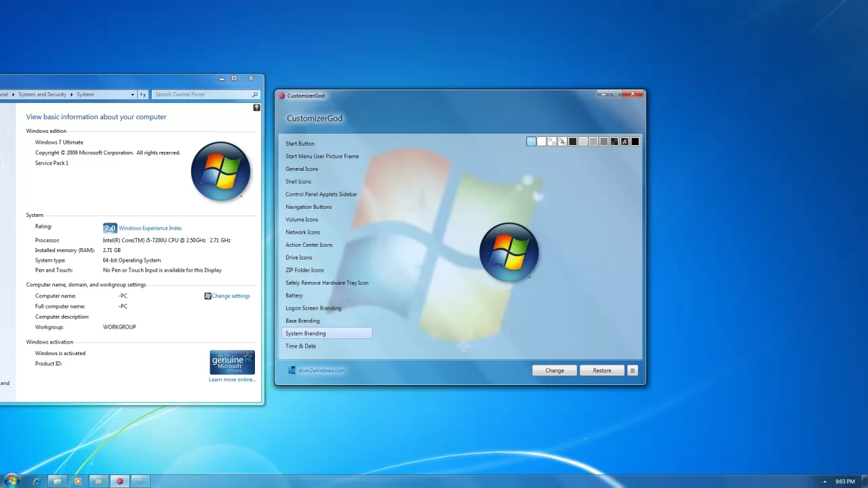Expand the address bar history dropdown arrow
The image size is (868, 488).
click(x=132, y=95)
